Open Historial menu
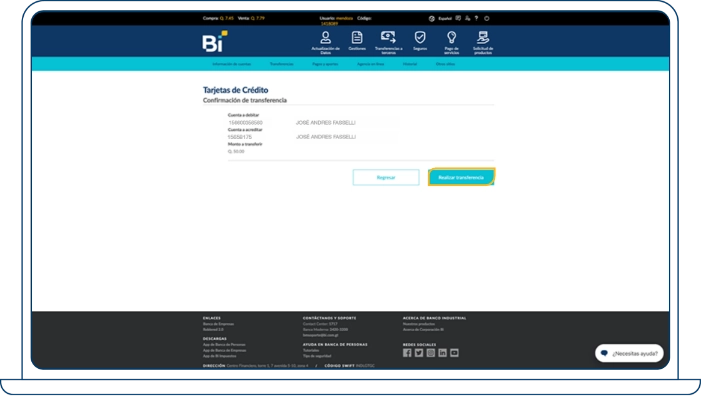 pyautogui.click(x=410, y=64)
